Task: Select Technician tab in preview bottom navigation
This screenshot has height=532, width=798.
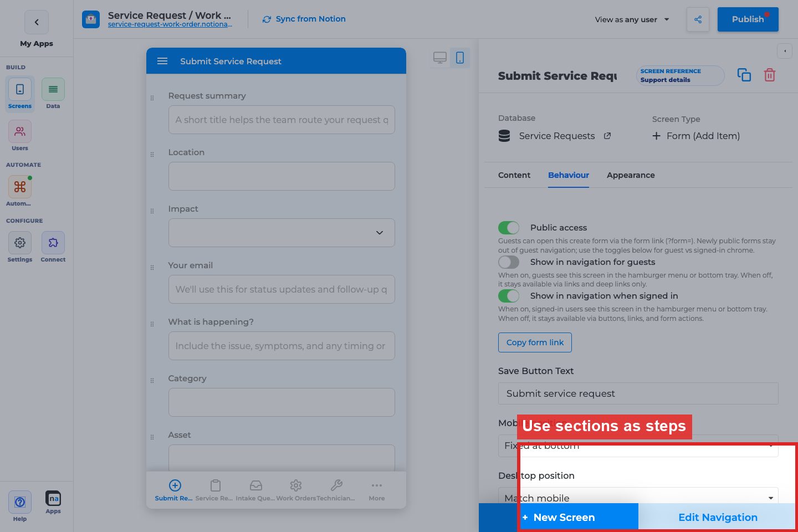Action: tap(336, 490)
